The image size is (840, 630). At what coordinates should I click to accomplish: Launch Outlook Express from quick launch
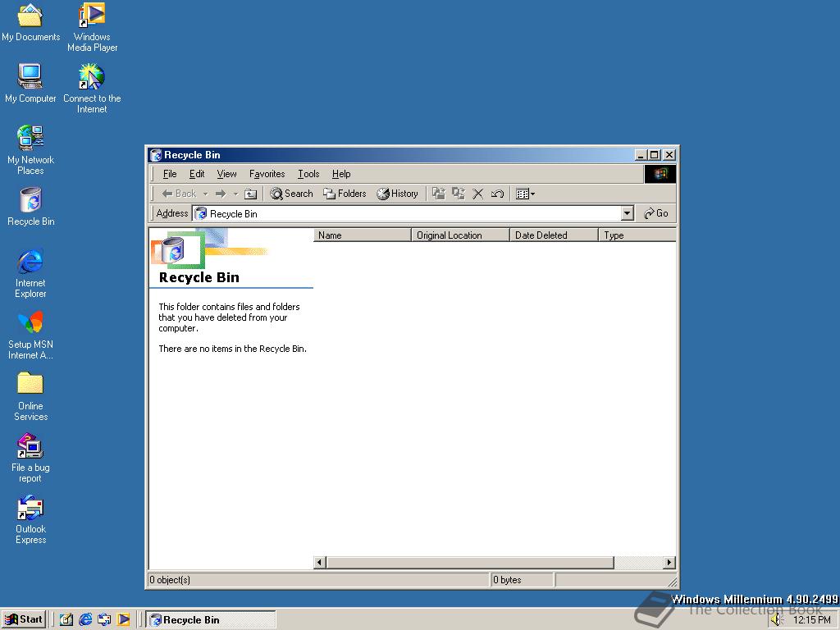104,620
